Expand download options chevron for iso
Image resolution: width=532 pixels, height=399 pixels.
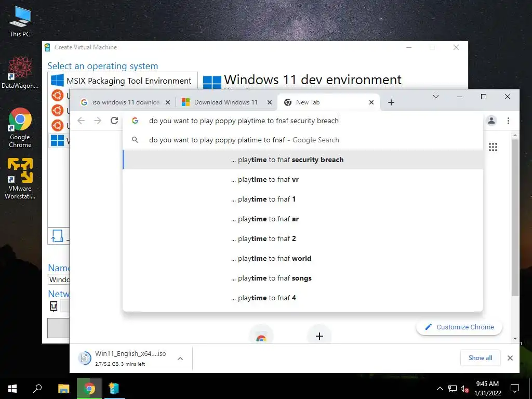click(x=180, y=358)
